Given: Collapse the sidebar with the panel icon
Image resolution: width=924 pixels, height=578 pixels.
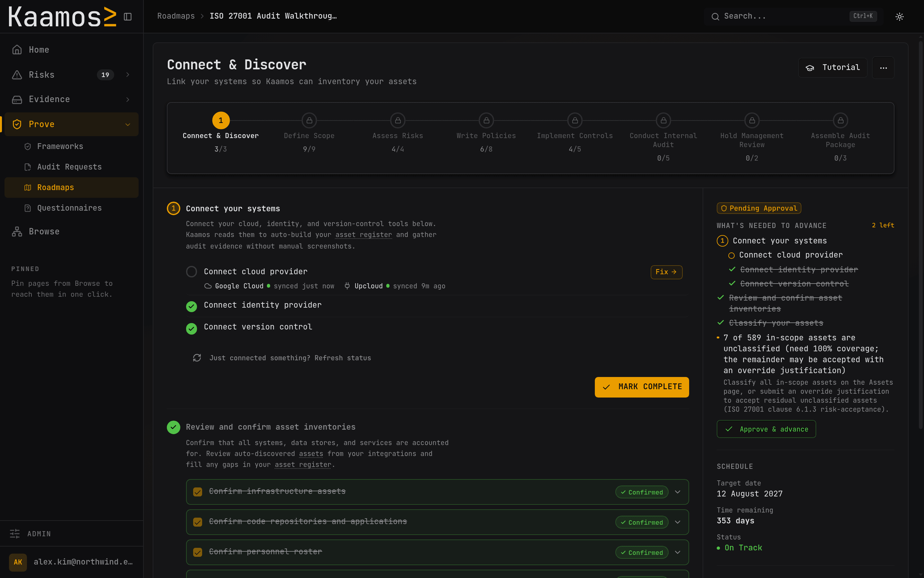Looking at the screenshot, I should (x=128, y=17).
